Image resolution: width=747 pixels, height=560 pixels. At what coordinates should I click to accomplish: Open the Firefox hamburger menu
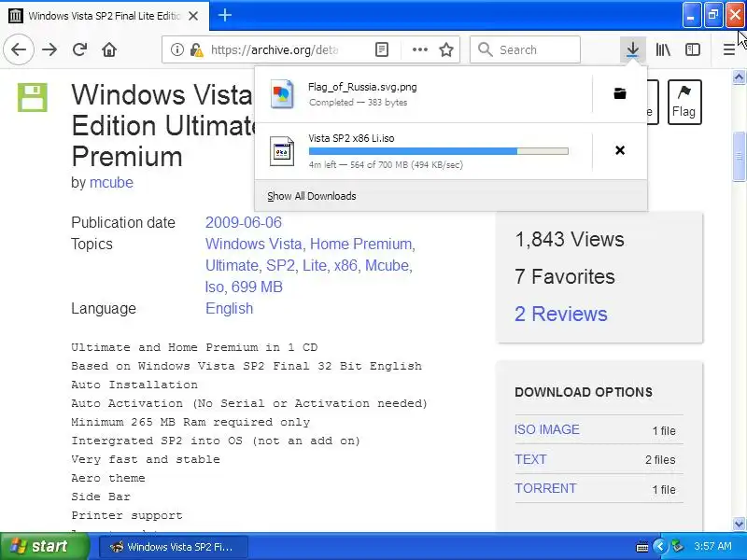pos(728,49)
